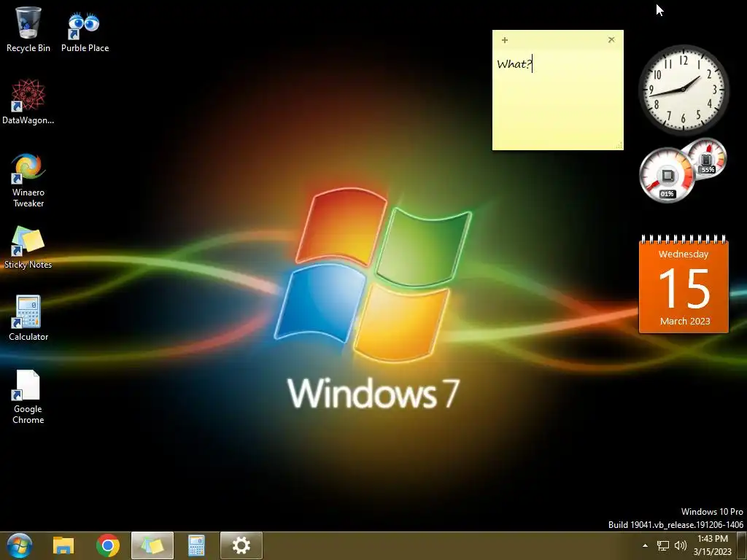Launch Chrome from the taskbar
Screen dimensions: 747x560
click(108, 545)
